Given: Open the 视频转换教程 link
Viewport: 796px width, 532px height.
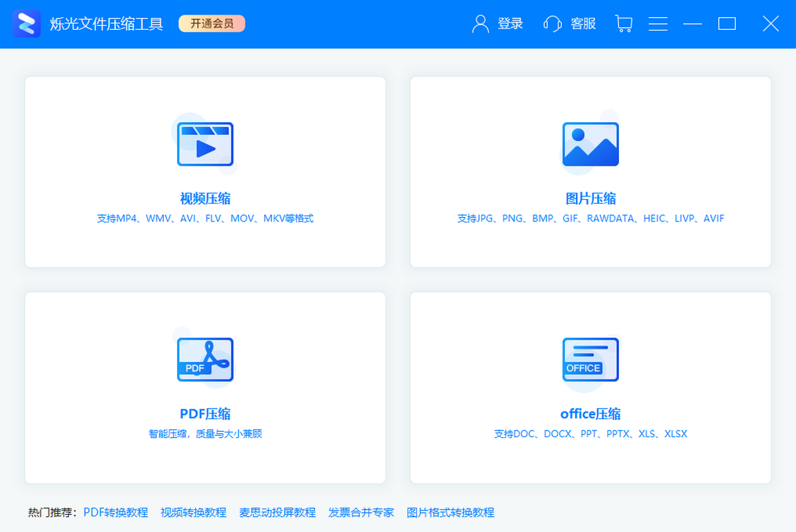Looking at the screenshot, I should (x=194, y=512).
